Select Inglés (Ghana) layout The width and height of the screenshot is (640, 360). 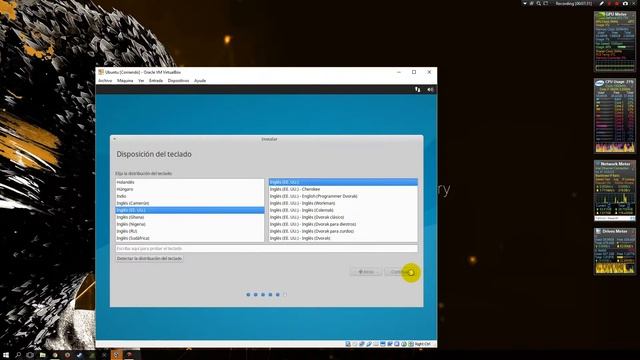click(190, 217)
